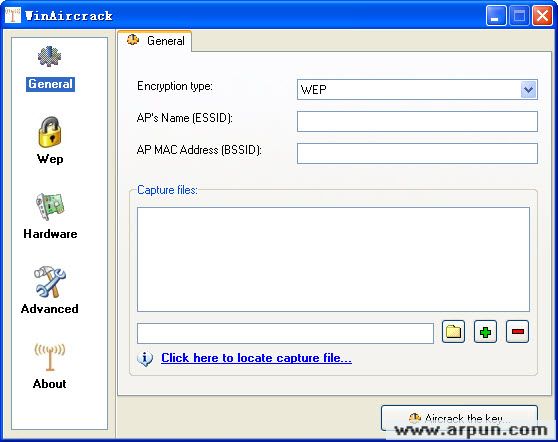Screen dimensions: 558x442
Task: Browse for capture file with folder icon
Action: (x=453, y=332)
